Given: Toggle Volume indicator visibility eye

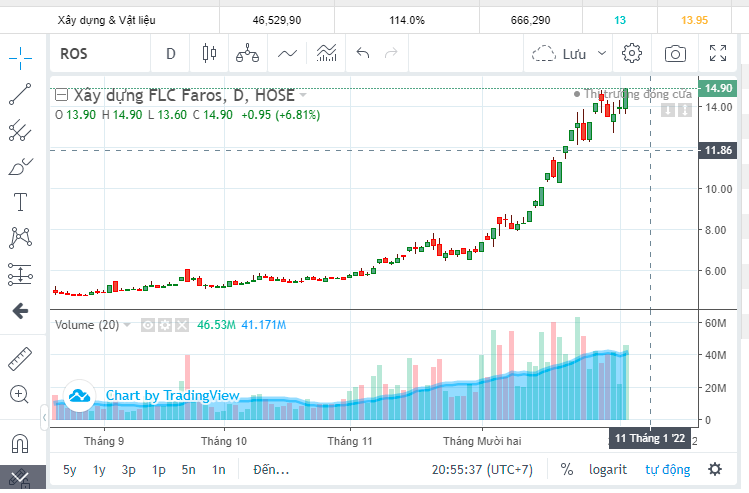Looking at the screenshot, I should tap(148, 325).
